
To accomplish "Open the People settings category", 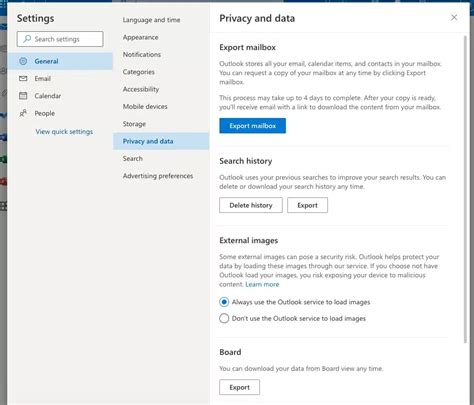I will [60, 113].
